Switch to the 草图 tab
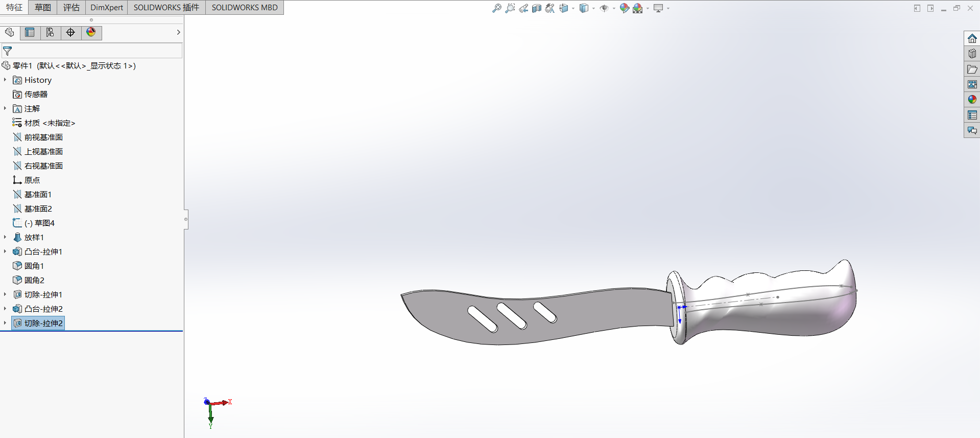This screenshot has width=980, height=438. (x=43, y=8)
